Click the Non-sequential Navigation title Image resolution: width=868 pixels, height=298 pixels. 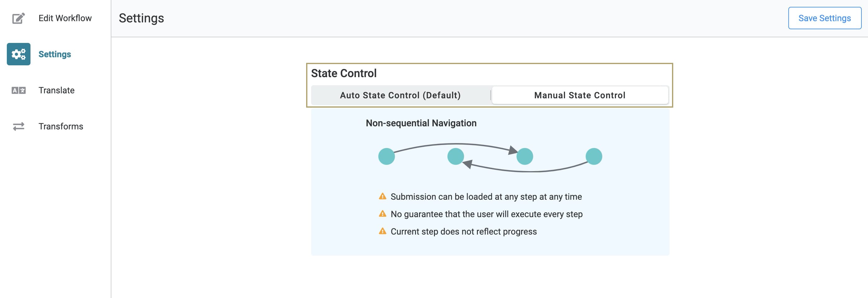tap(421, 123)
